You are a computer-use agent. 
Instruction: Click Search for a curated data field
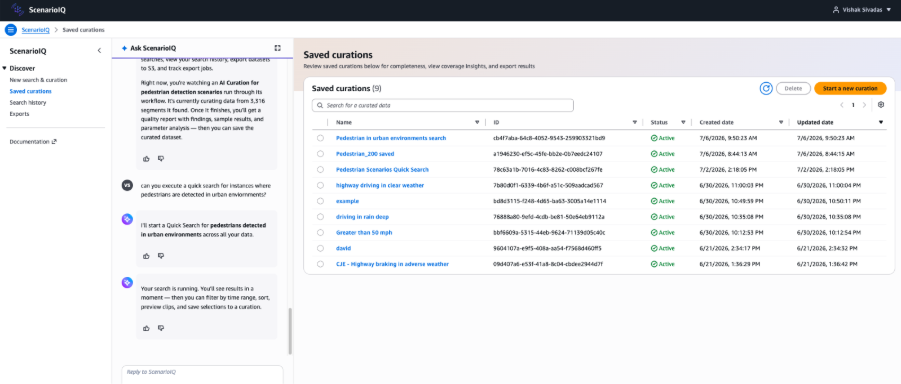tap(442, 106)
